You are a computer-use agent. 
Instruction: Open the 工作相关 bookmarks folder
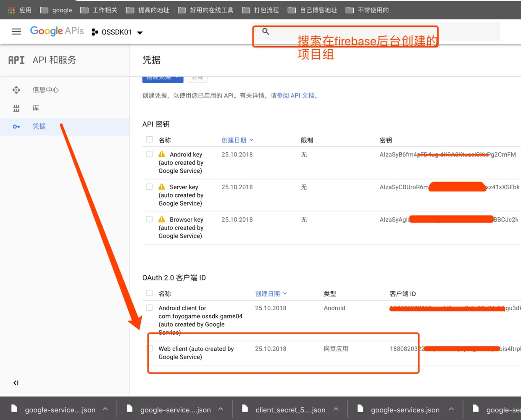98,10
